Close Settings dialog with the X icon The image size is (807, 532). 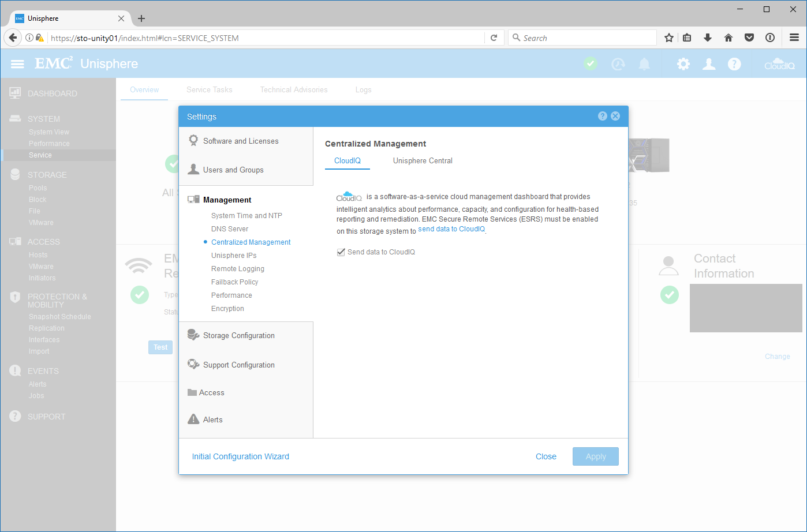(x=615, y=116)
